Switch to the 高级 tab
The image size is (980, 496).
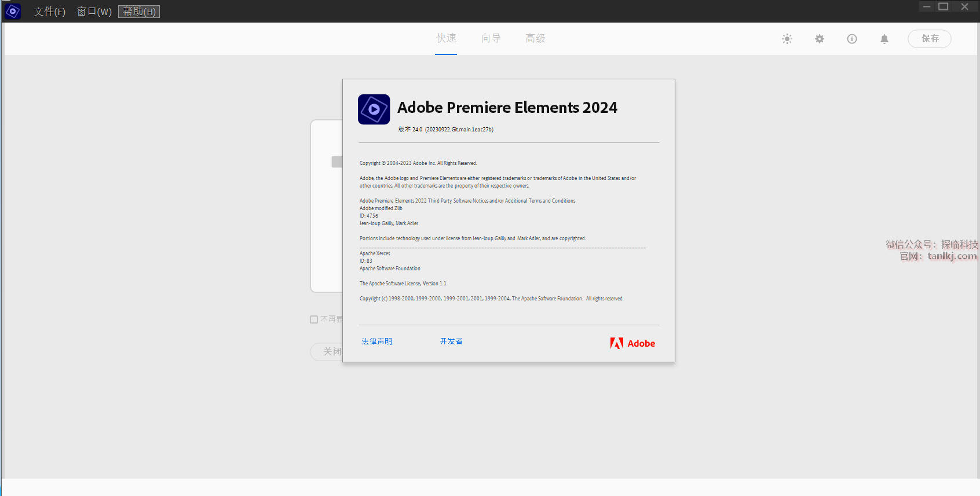point(535,38)
